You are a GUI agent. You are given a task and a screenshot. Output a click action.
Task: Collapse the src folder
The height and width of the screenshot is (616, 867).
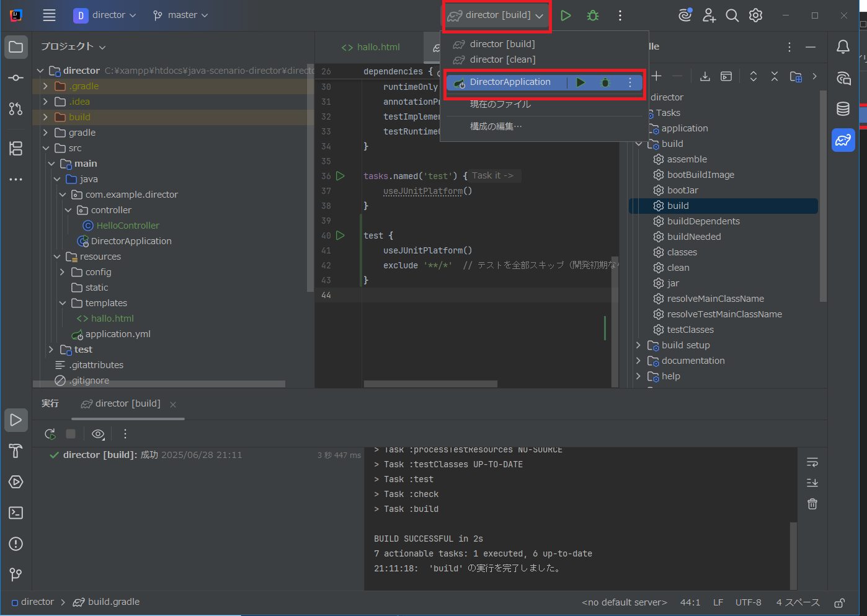point(45,148)
